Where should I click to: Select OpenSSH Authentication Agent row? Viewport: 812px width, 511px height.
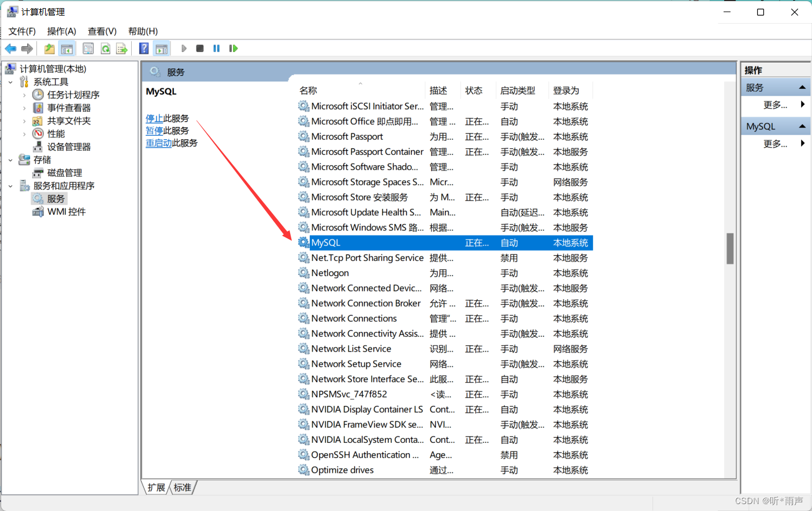(x=445, y=455)
